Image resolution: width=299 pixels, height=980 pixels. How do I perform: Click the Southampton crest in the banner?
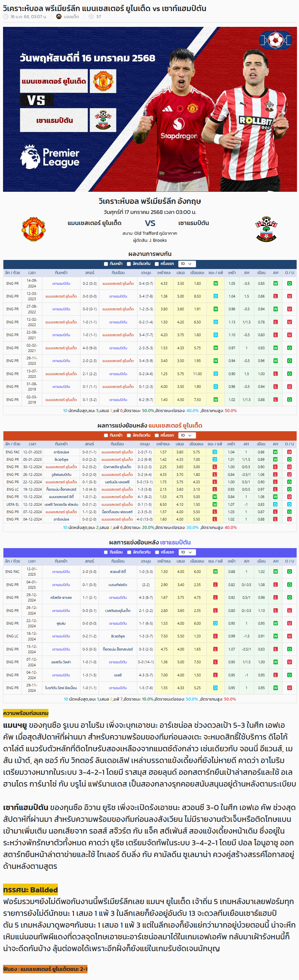click(103, 120)
